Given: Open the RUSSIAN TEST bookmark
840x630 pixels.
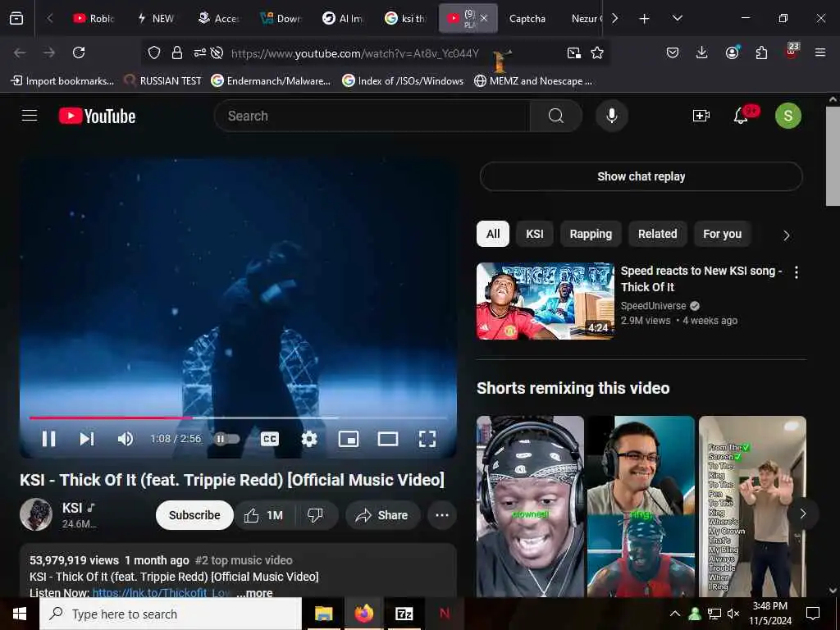Looking at the screenshot, I should [163, 81].
